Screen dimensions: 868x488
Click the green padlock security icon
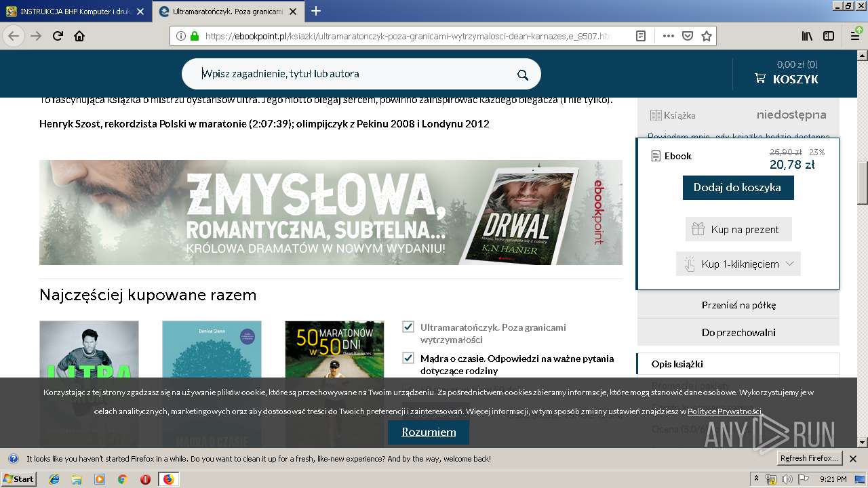(x=195, y=36)
